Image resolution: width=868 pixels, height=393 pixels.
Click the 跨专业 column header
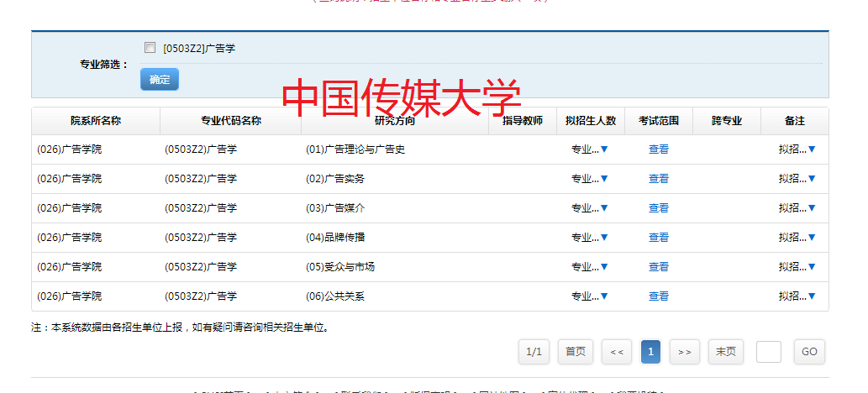(x=727, y=121)
